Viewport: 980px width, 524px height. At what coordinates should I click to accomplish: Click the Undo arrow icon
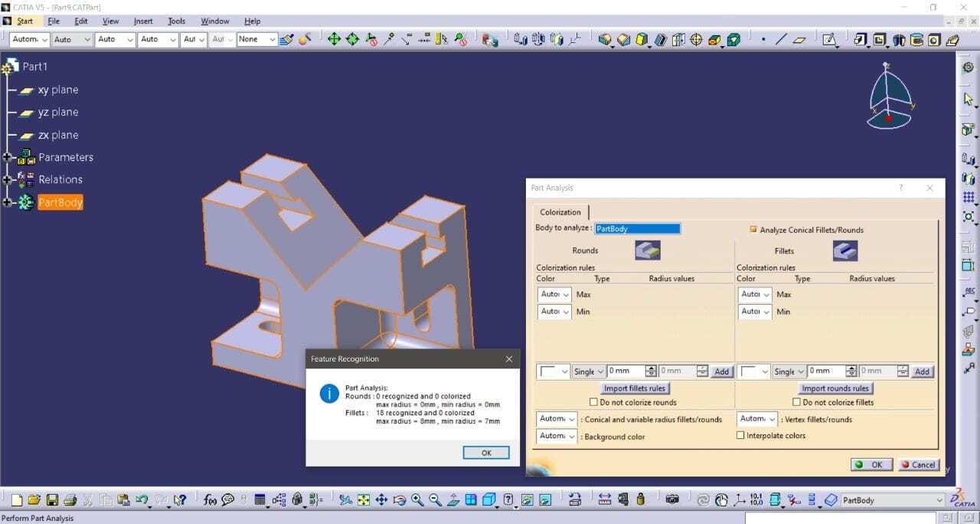[x=142, y=500]
